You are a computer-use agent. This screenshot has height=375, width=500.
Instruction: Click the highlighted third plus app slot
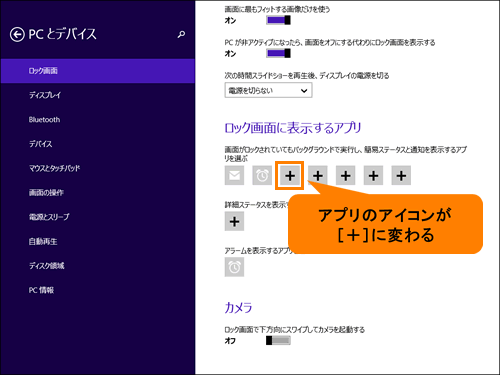pyautogui.click(x=290, y=175)
